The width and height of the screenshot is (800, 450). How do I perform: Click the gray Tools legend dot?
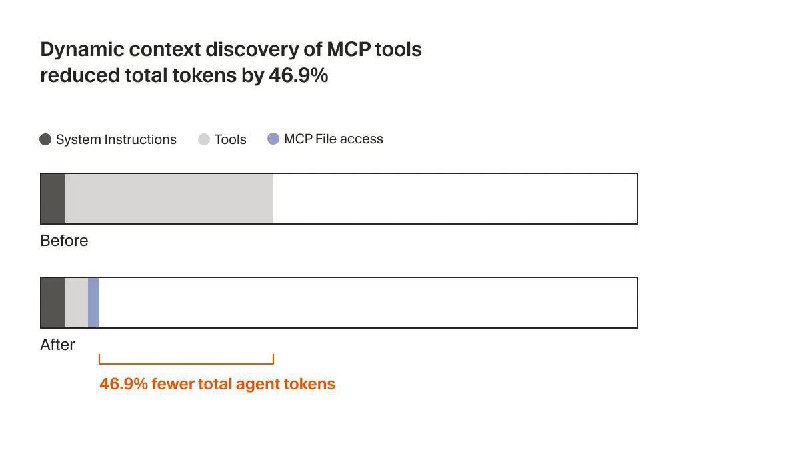pos(204,139)
